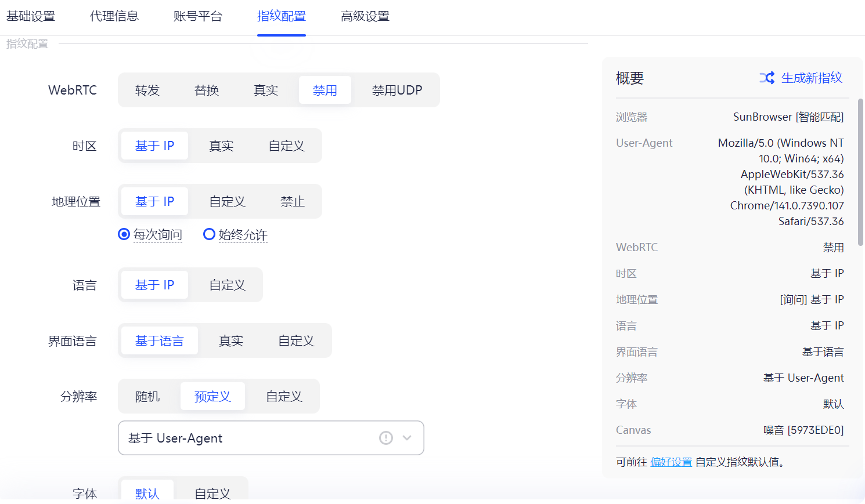
Task: Choose 自定义 for 字体
Action: [x=213, y=494]
